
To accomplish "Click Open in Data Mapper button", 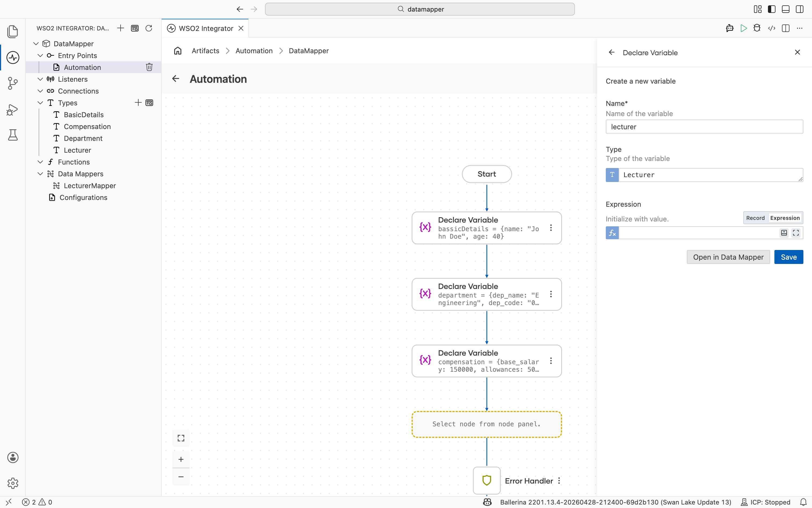I will [728, 257].
